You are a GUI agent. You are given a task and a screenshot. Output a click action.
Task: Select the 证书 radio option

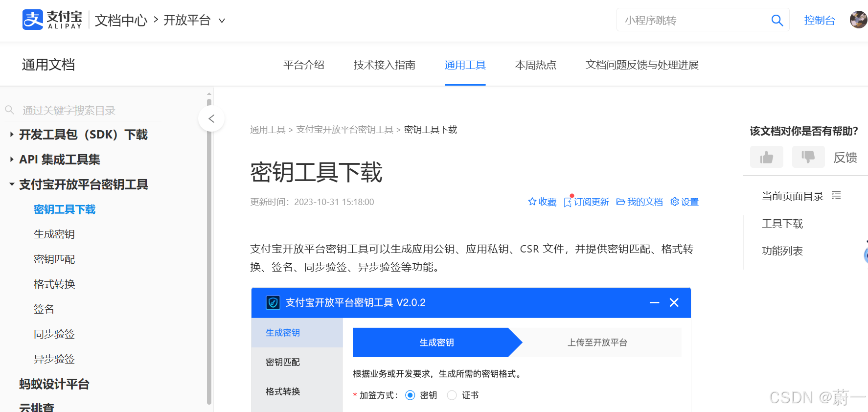point(452,395)
